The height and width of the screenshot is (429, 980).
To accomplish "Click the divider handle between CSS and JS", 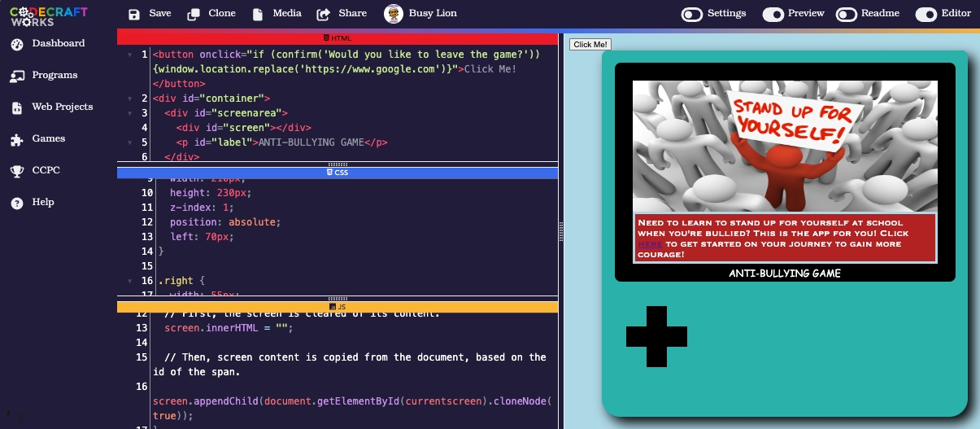I will (338, 299).
